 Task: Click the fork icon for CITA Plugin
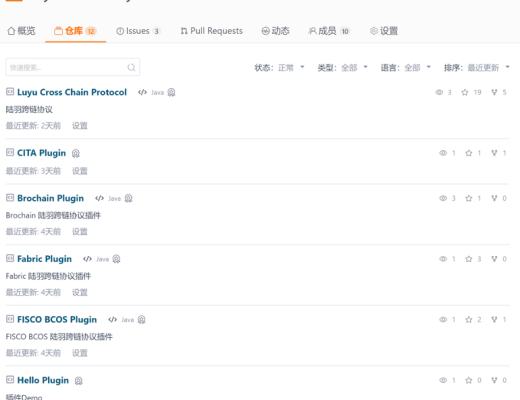click(494, 153)
